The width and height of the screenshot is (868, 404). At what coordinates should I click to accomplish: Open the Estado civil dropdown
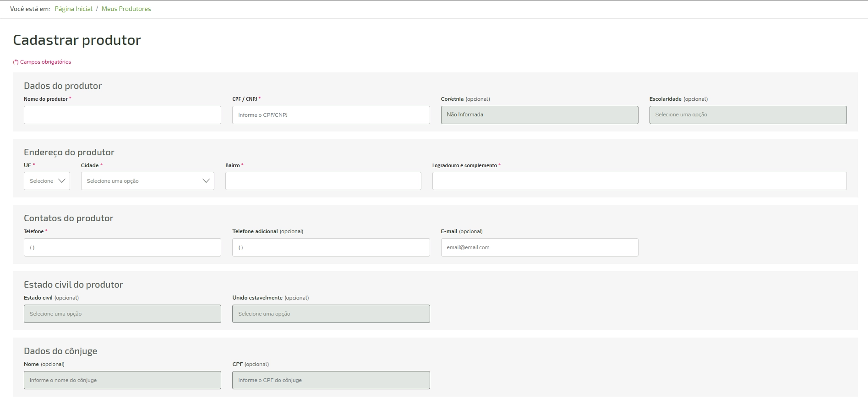(x=122, y=314)
